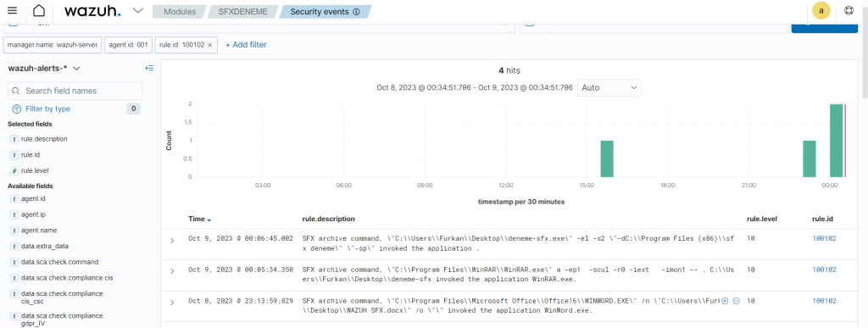Screen dimensions: 868x328
Task: Click the agent.id: 001 filter
Action: pos(129,45)
